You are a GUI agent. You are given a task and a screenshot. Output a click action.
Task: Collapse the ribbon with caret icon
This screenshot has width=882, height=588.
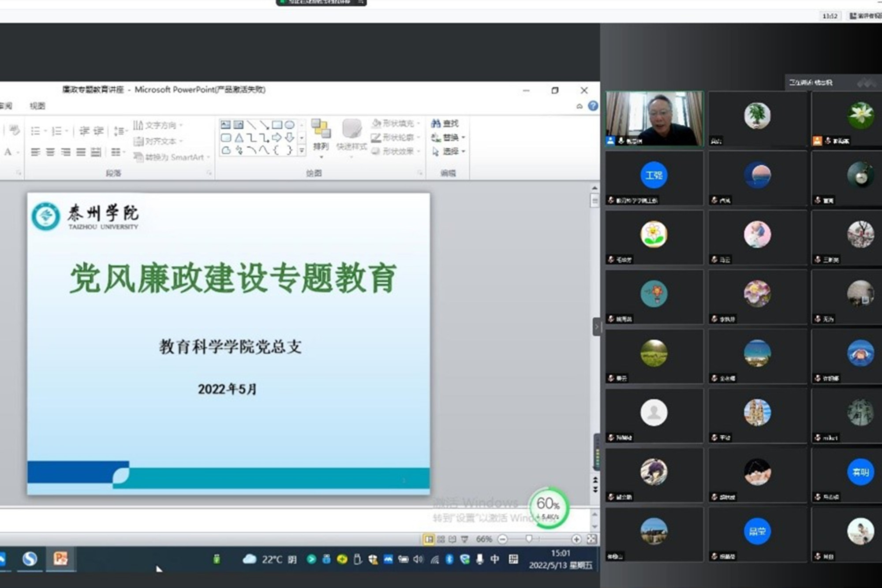tap(579, 106)
